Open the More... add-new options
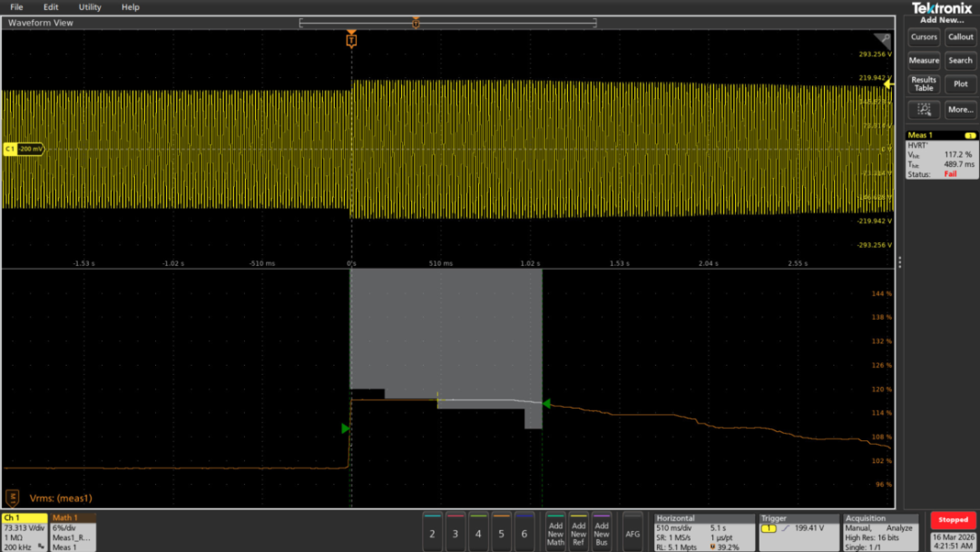Image resolution: width=980 pixels, height=552 pixels. coord(961,109)
